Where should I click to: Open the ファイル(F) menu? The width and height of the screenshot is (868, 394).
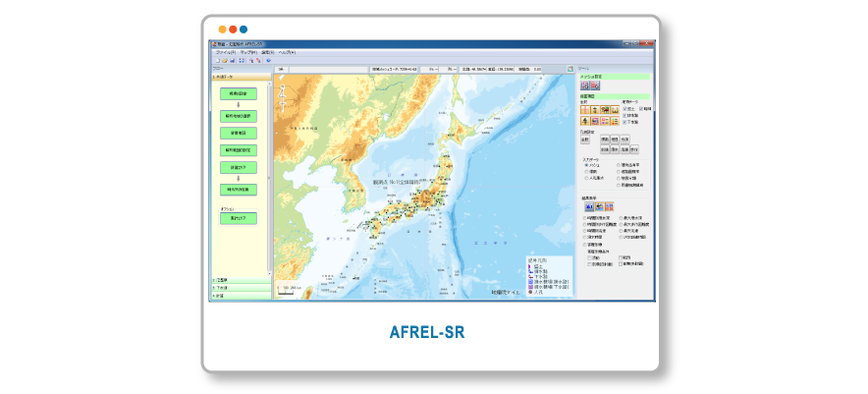(226, 53)
